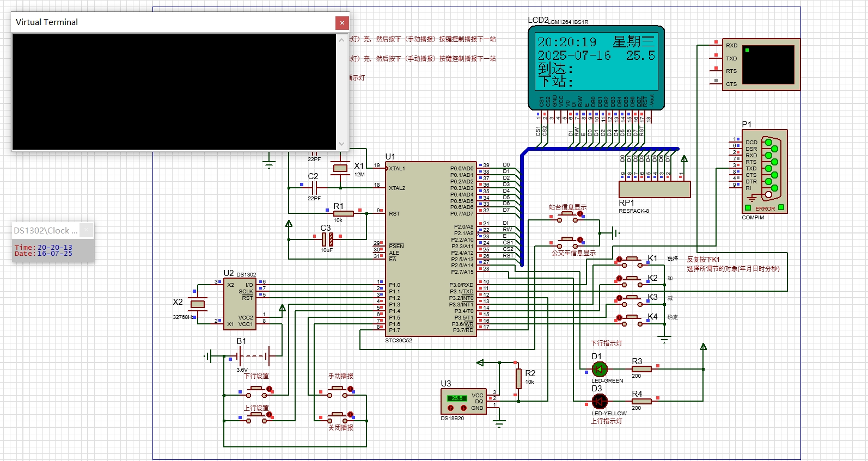Select the virtual terminal instrument with RXD/TXD pins
The width and height of the screenshot is (868, 461).
point(761,64)
